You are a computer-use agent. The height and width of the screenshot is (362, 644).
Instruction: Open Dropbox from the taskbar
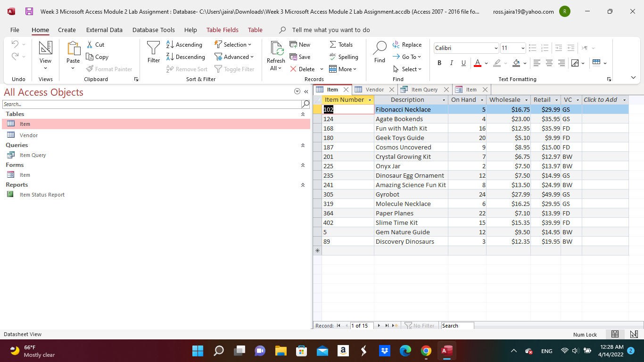tap(385, 351)
